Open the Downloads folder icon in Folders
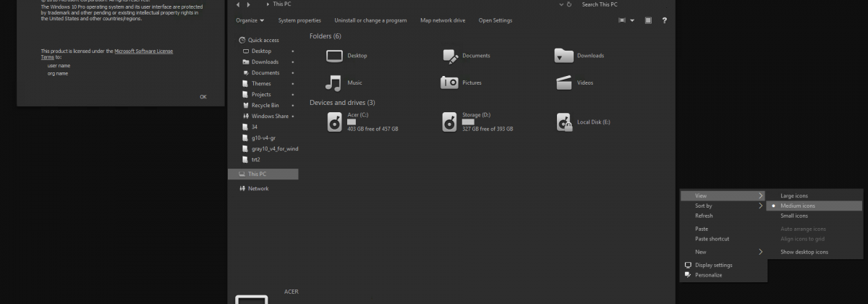This screenshot has height=304, width=868. click(563, 56)
